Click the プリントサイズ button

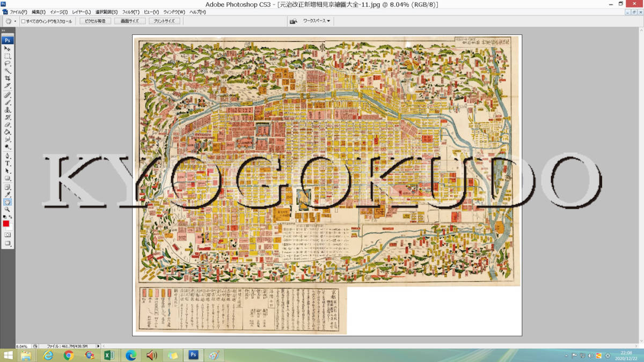(x=164, y=21)
